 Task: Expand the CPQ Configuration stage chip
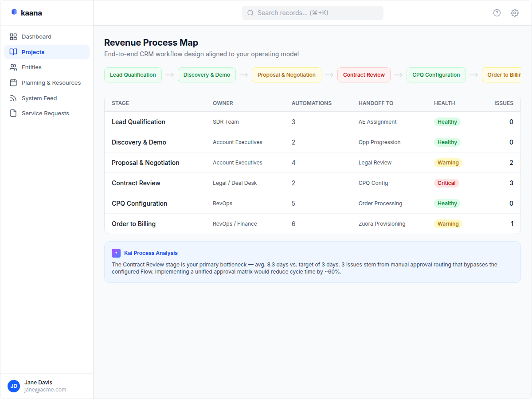pos(436,75)
